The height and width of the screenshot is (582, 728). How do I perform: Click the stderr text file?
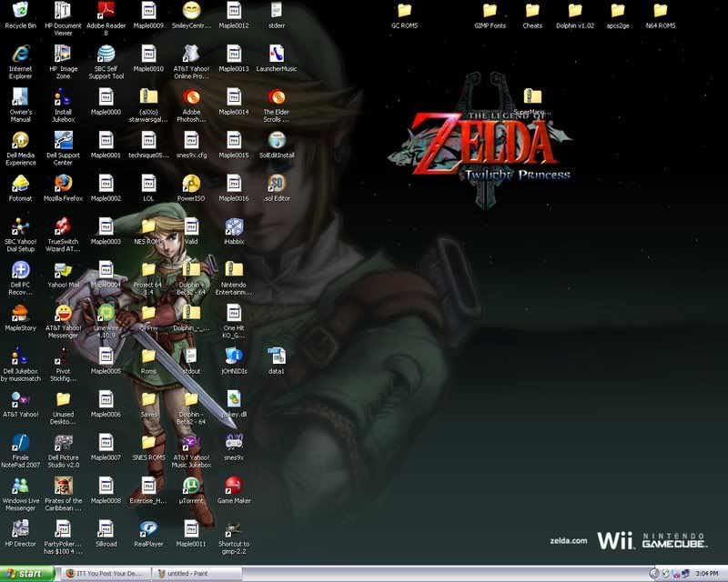pyautogui.click(x=277, y=10)
